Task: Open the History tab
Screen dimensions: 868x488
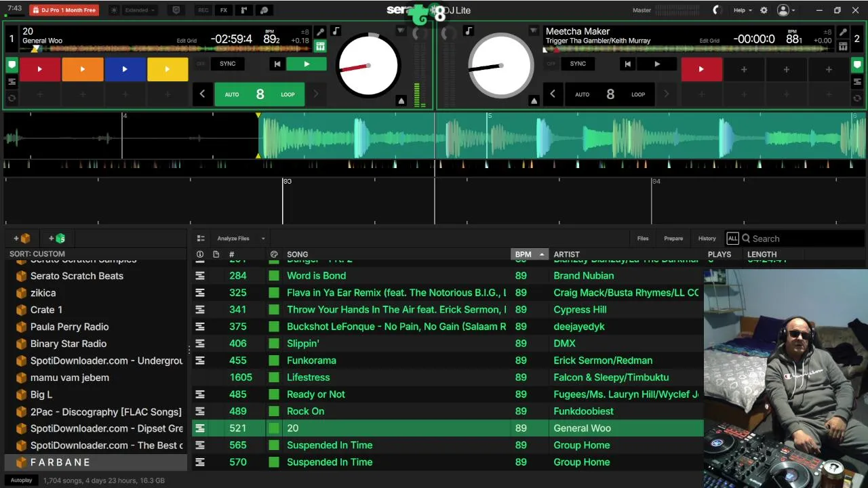Action: [x=707, y=239]
